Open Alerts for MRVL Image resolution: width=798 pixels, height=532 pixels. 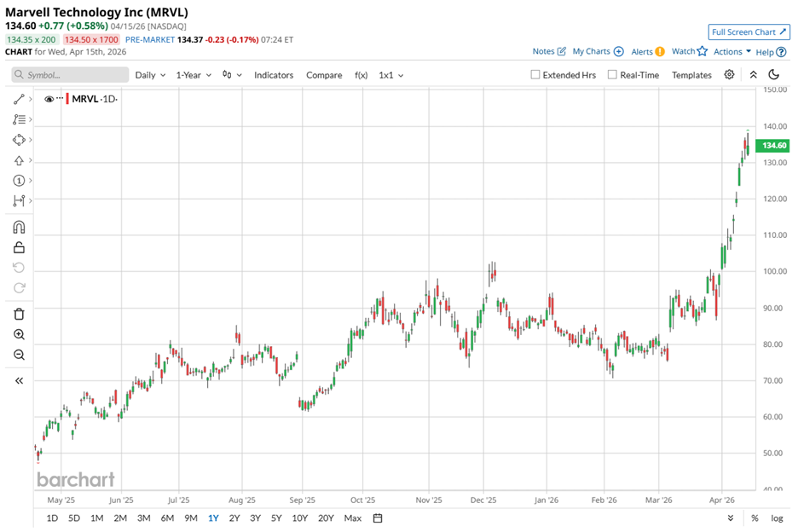coord(647,51)
